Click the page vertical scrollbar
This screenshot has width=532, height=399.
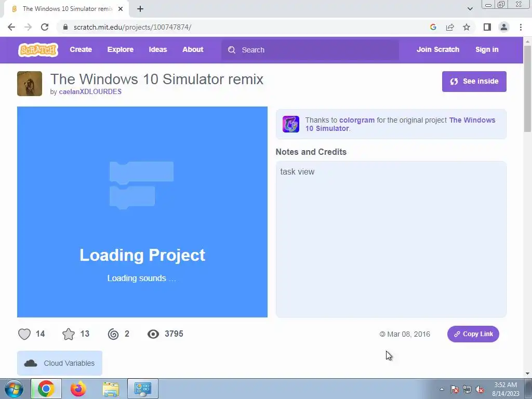coord(528,89)
